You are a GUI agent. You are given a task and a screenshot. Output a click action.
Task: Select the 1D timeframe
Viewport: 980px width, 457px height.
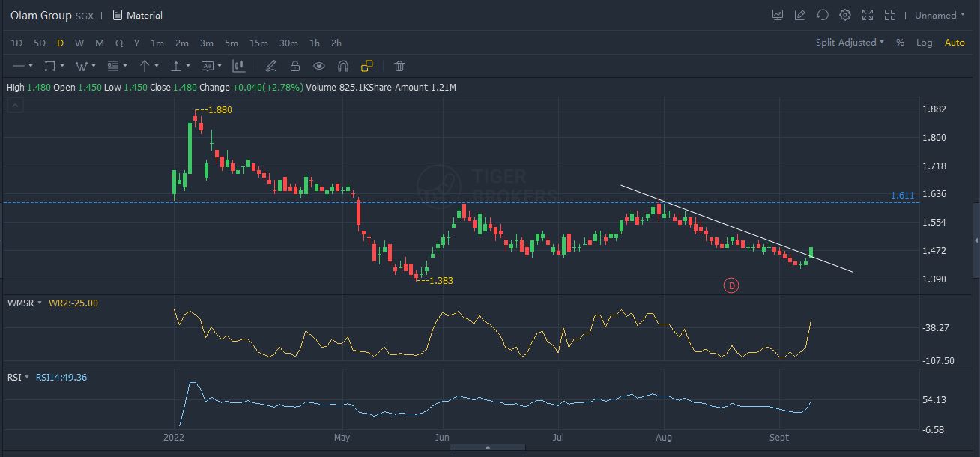click(x=16, y=43)
